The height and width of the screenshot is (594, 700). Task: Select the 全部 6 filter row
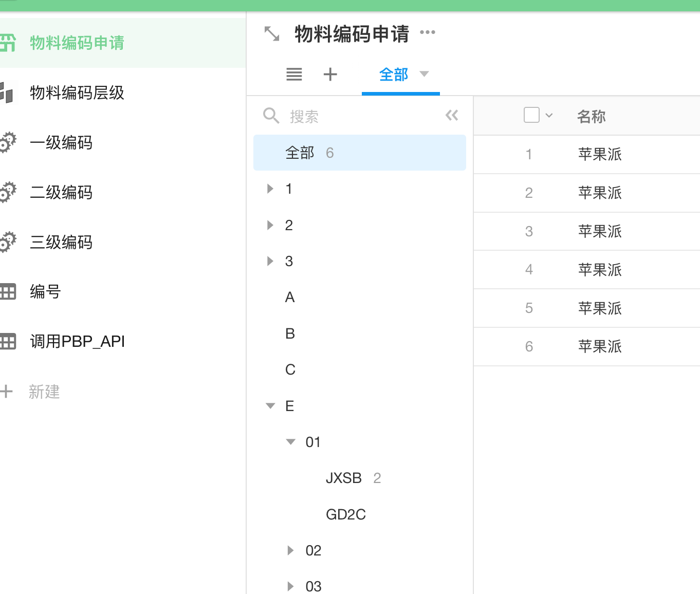(x=360, y=153)
